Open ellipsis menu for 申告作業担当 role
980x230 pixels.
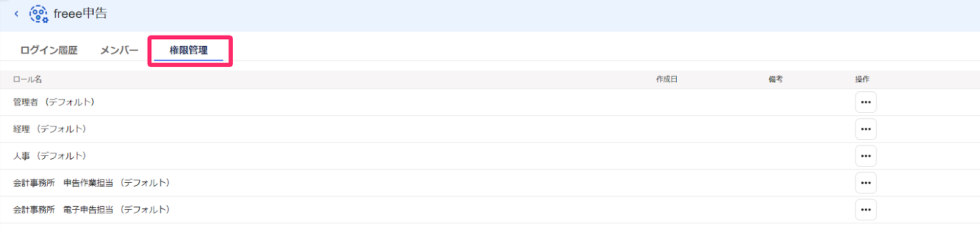click(x=865, y=183)
